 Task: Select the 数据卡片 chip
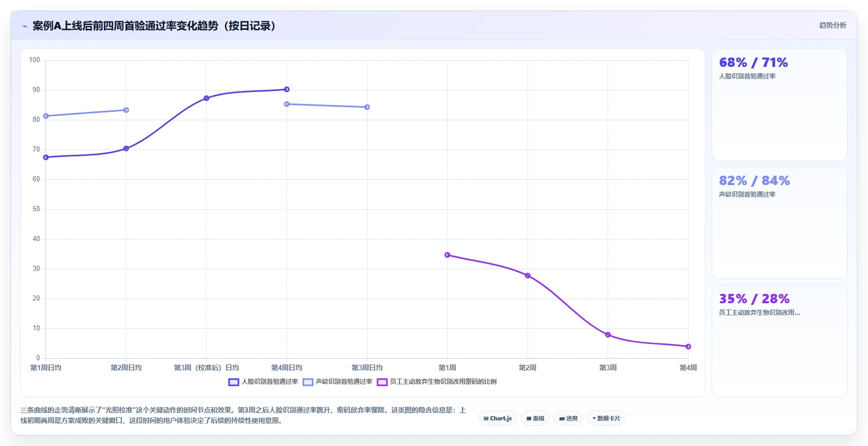(x=607, y=418)
